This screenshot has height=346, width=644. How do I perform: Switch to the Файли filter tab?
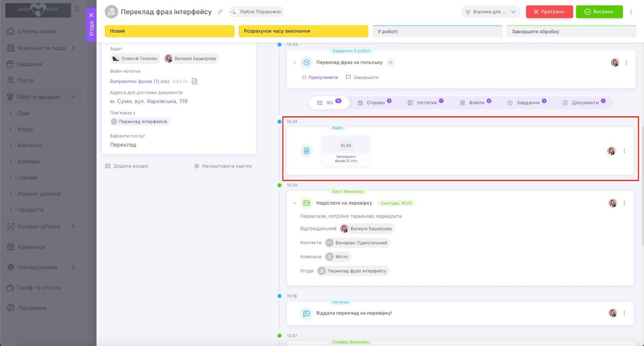[475, 103]
